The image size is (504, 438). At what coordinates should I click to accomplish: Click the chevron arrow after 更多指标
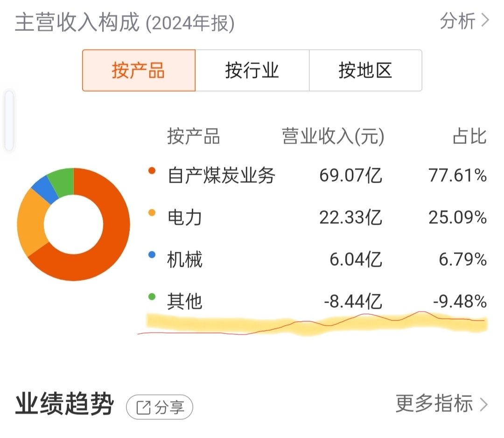click(484, 404)
